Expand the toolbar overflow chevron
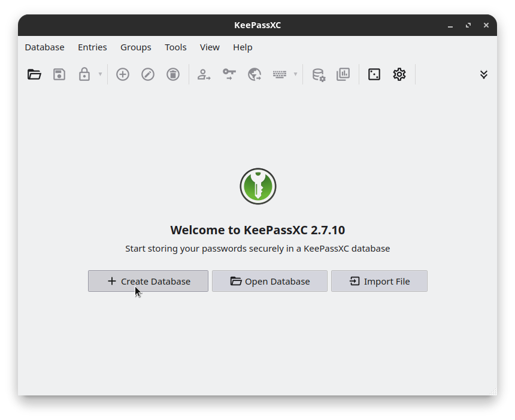This screenshot has height=420, width=515. coord(483,75)
